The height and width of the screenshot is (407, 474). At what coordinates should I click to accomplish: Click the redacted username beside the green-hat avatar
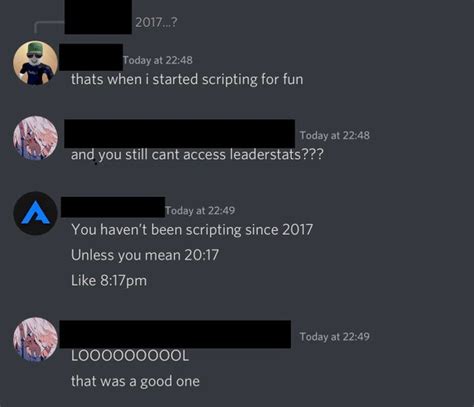(x=91, y=57)
